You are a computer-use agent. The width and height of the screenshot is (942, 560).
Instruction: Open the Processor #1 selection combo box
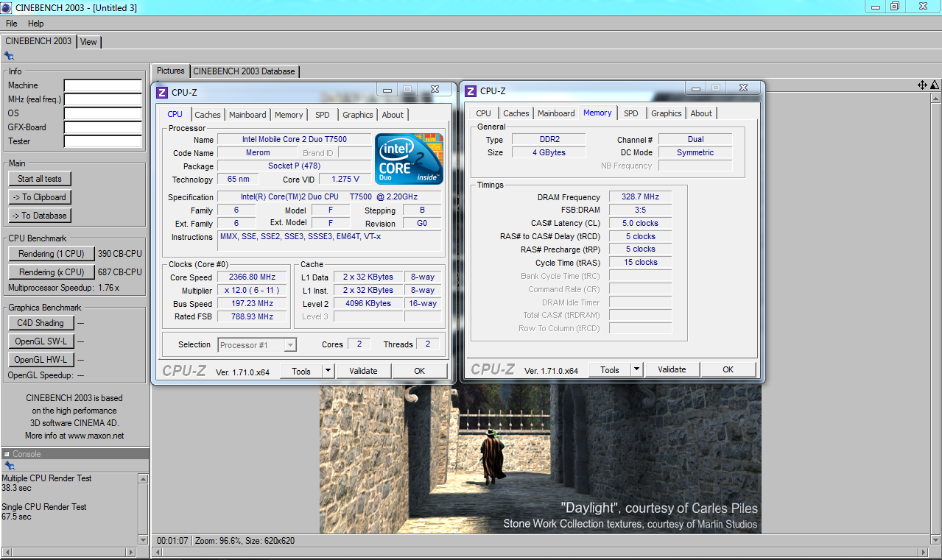click(258, 344)
